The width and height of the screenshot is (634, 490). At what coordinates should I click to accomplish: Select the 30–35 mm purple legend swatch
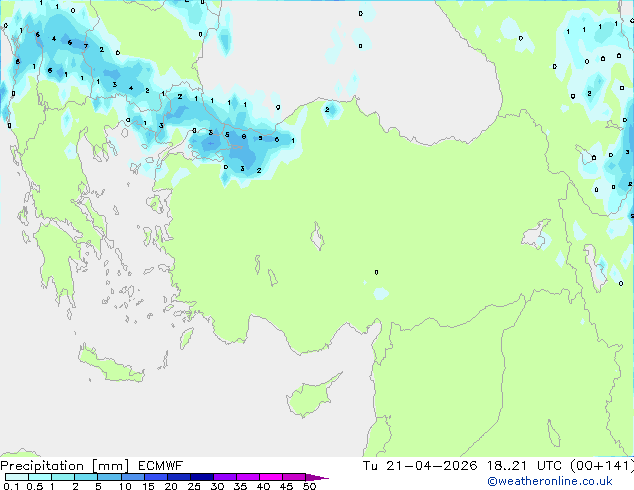(x=224, y=477)
